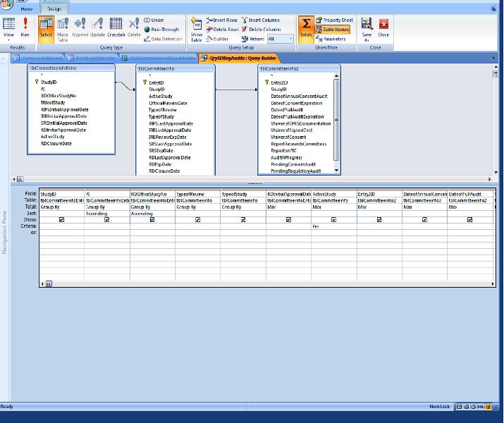Toggle Show checkbox under ActiveStudy column
The width and height of the screenshot is (504, 423).
click(333, 220)
